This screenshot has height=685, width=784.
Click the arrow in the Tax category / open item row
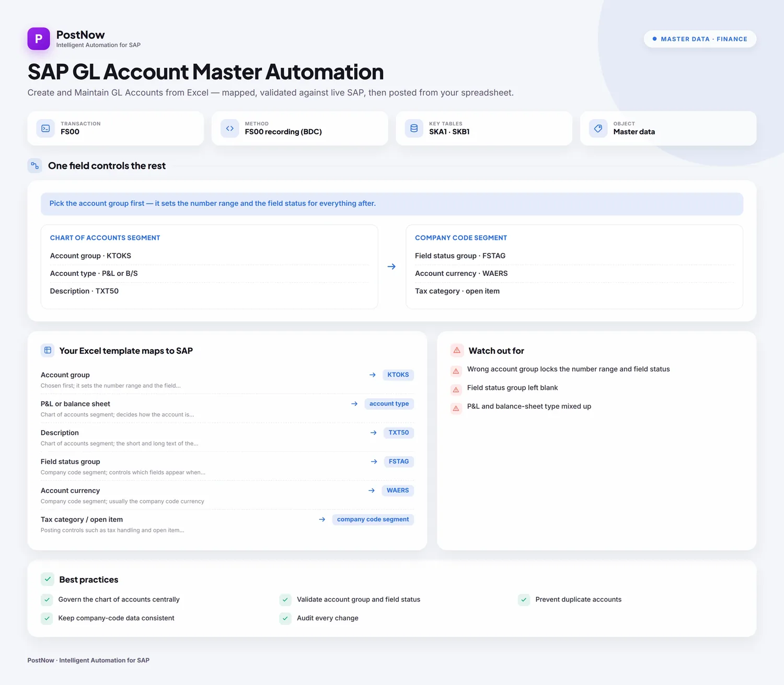(x=322, y=519)
